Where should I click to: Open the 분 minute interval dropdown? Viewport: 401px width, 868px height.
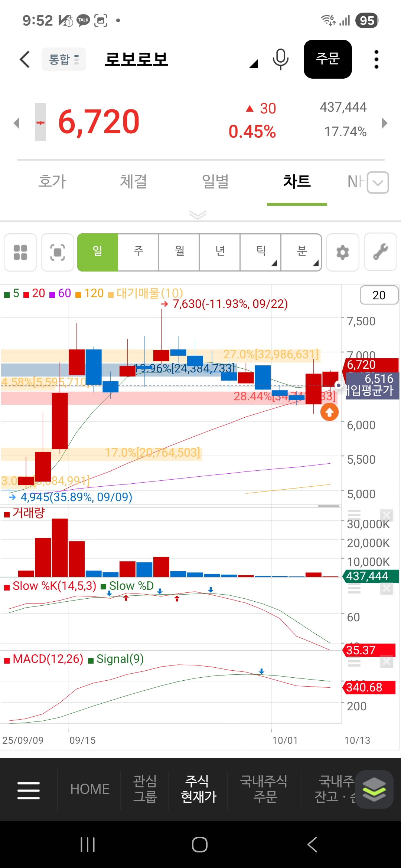click(x=302, y=252)
